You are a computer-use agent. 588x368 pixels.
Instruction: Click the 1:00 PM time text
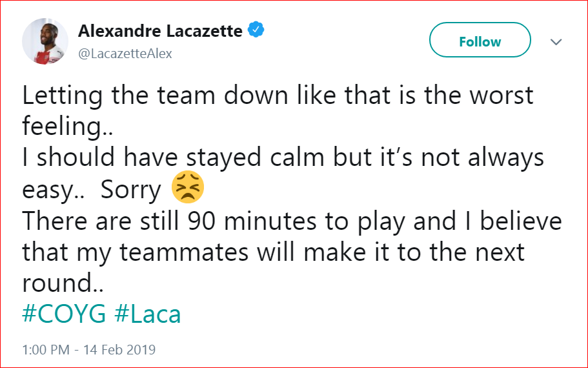(x=45, y=350)
